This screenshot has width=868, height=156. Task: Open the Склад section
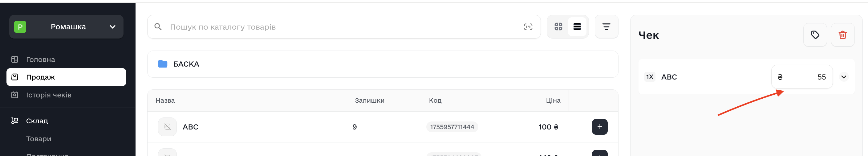[37, 121]
